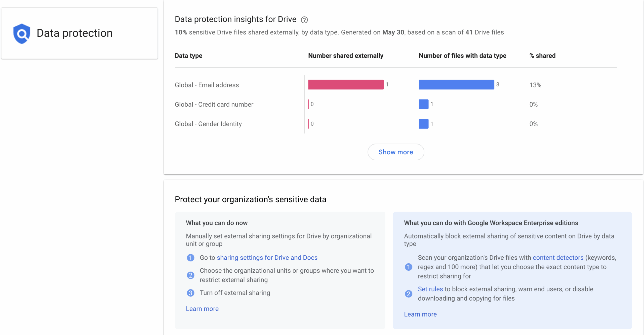Click step 2 circle next to Set rules
The width and height of the screenshot is (644, 335).
pyautogui.click(x=409, y=294)
